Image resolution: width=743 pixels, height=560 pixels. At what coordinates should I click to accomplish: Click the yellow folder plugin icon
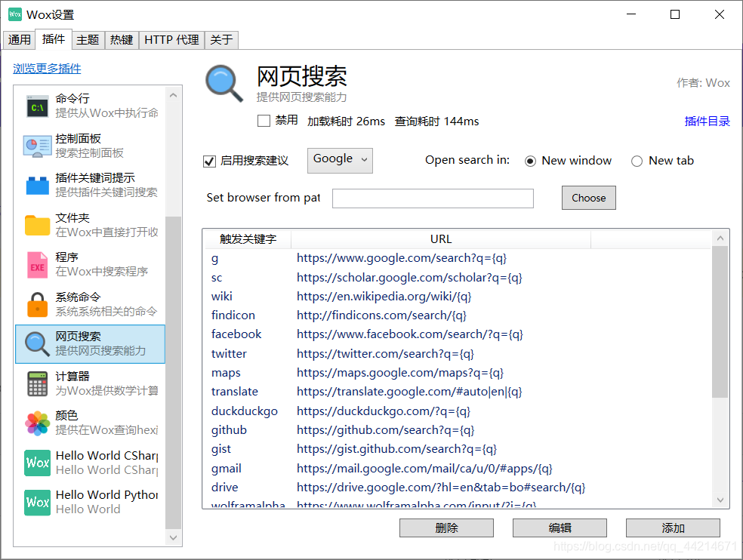[38, 225]
